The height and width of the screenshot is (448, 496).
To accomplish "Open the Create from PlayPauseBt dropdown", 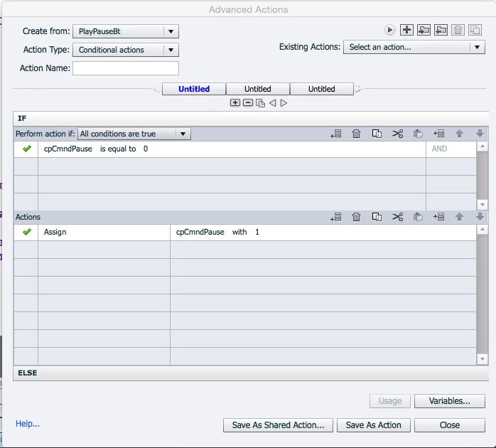I will point(126,31).
